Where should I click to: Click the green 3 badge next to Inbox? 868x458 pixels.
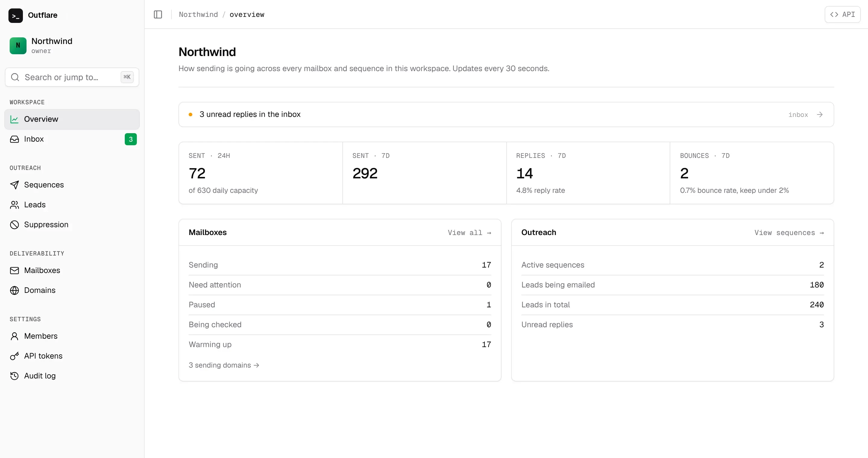pos(131,139)
